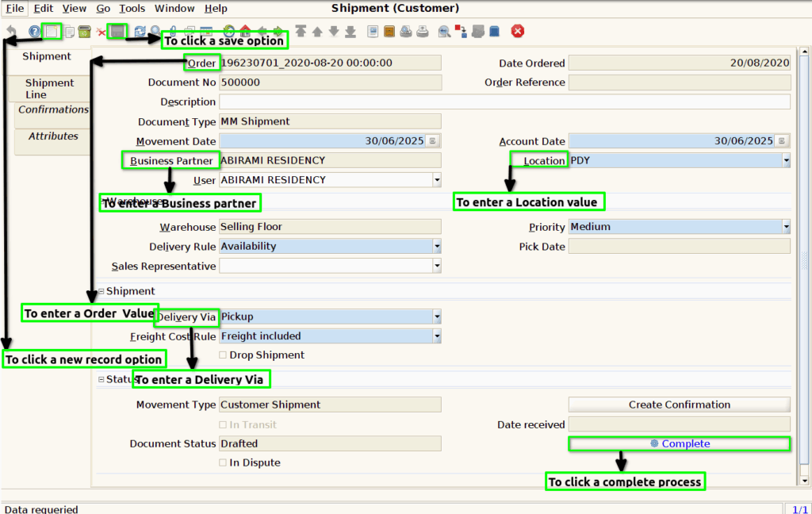Open the Report toolbar icon
The width and height of the screenshot is (812, 514).
[x=373, y=32]
